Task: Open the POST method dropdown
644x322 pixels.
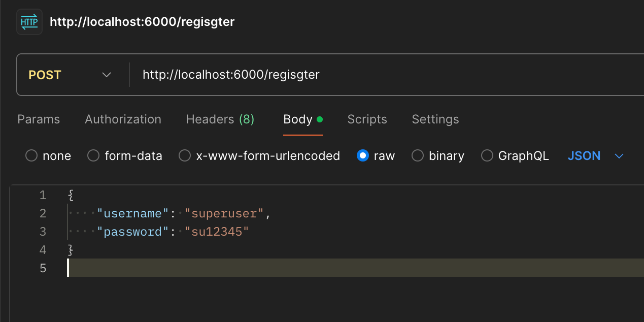Action: pos(70,75)
